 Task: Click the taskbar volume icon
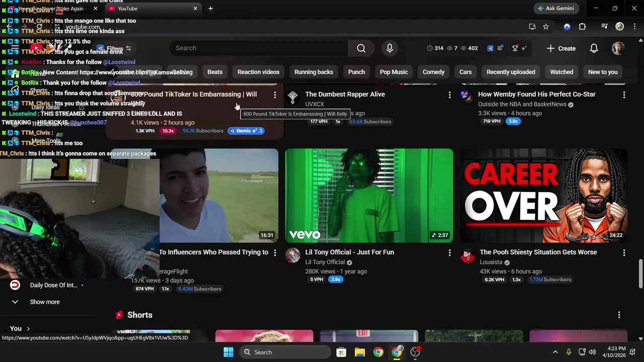(592, 352)
